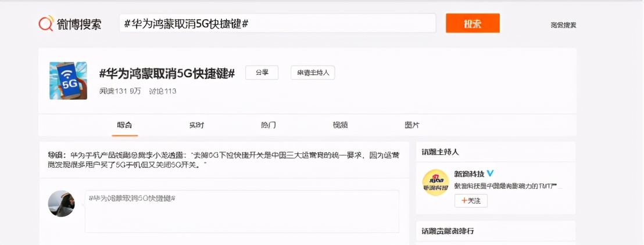The width and height of the screenshot is (644, 245).
Task: Open the topic host account name
Action: coord(469,174)
